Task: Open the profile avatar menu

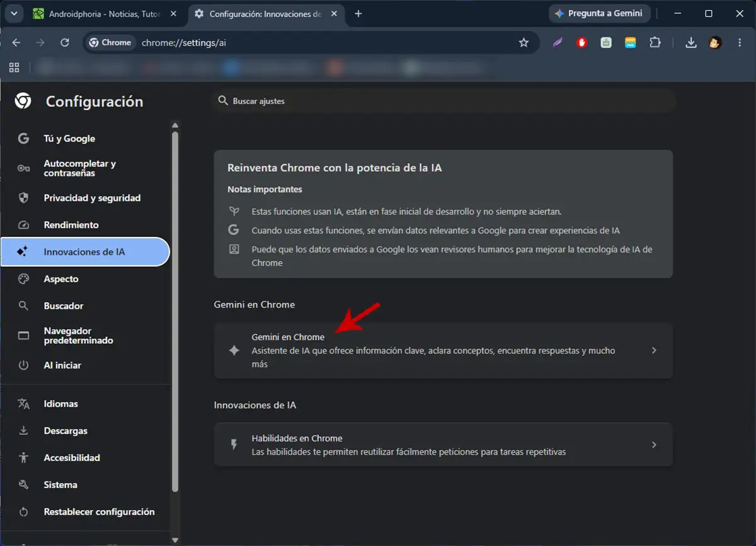Action: coord(714,42)
